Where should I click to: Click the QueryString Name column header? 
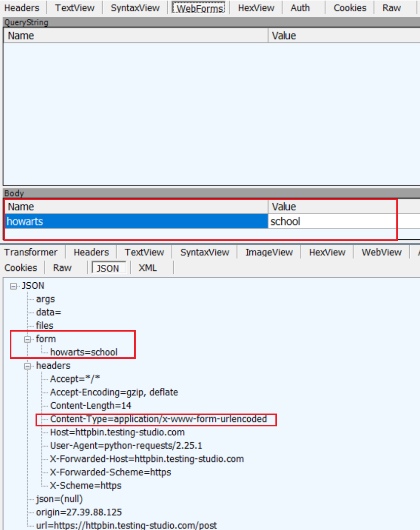[x=21, y=36]
